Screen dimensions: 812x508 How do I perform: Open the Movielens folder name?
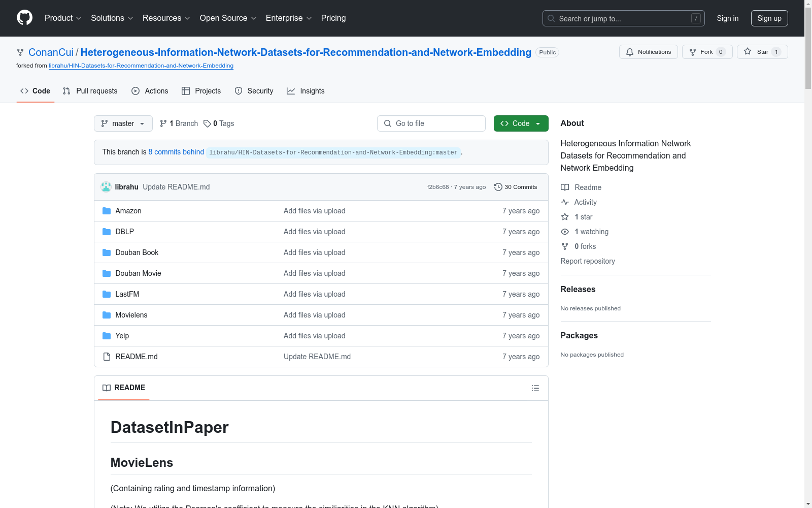pyautogui.click(x=131, y=315)
